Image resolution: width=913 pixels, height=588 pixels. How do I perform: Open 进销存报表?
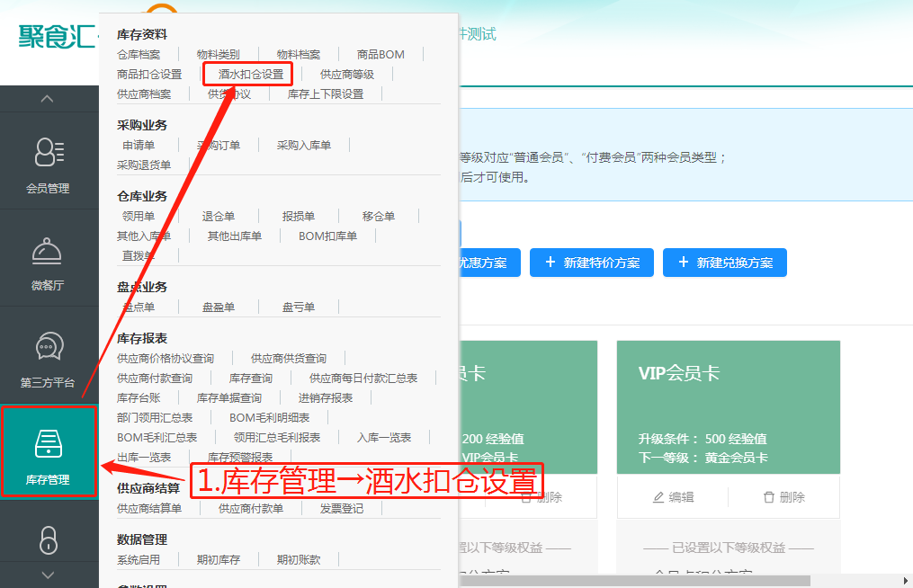[x=326, y=398]
